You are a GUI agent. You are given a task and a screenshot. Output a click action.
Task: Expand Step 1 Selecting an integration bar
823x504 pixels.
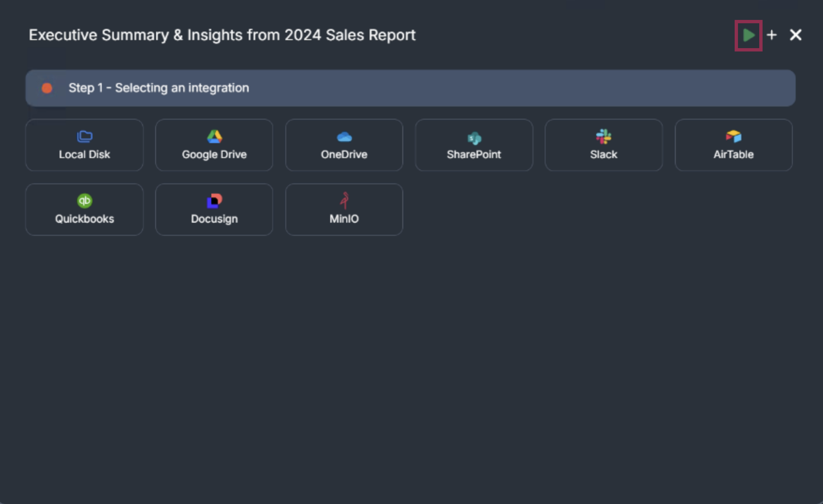pos(411,88)
